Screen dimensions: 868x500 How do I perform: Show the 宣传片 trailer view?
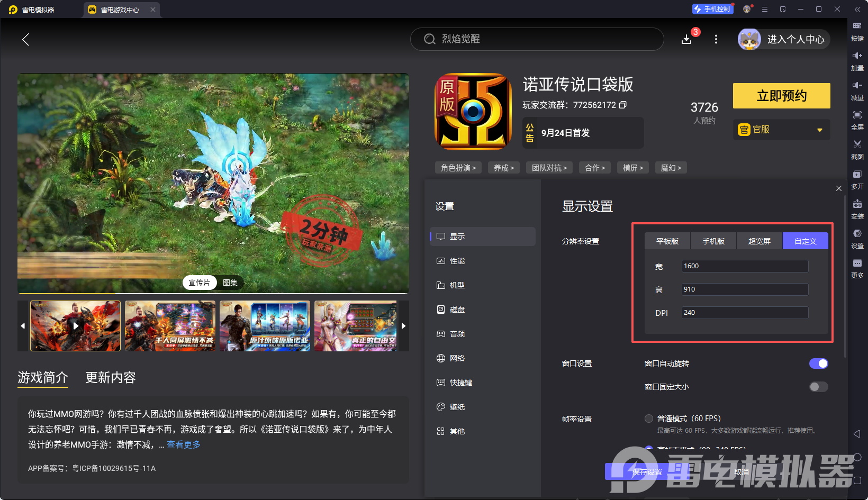pyautogui.click(x=200, y=283)
